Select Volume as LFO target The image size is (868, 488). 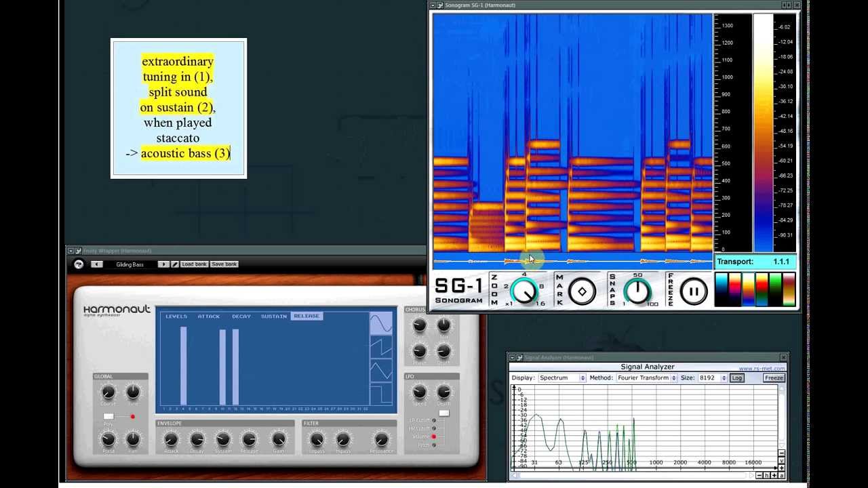433,436
